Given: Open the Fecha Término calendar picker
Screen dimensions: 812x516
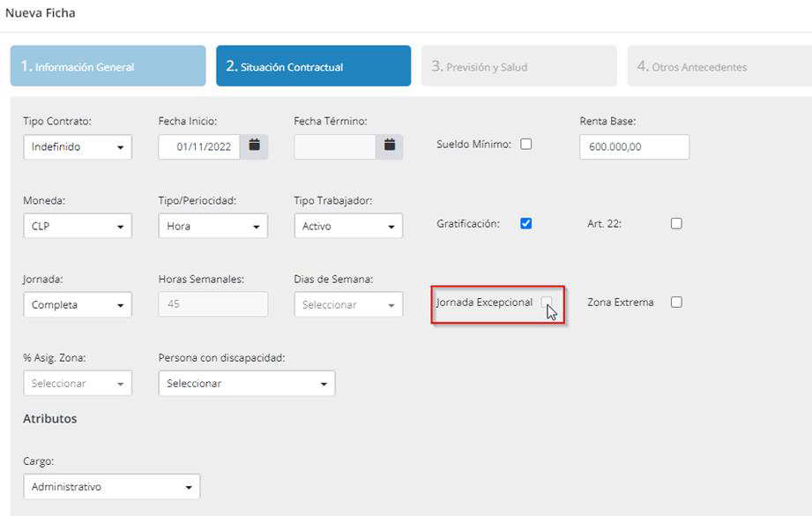Looking at the screenshot, I should tap(389, 146).
